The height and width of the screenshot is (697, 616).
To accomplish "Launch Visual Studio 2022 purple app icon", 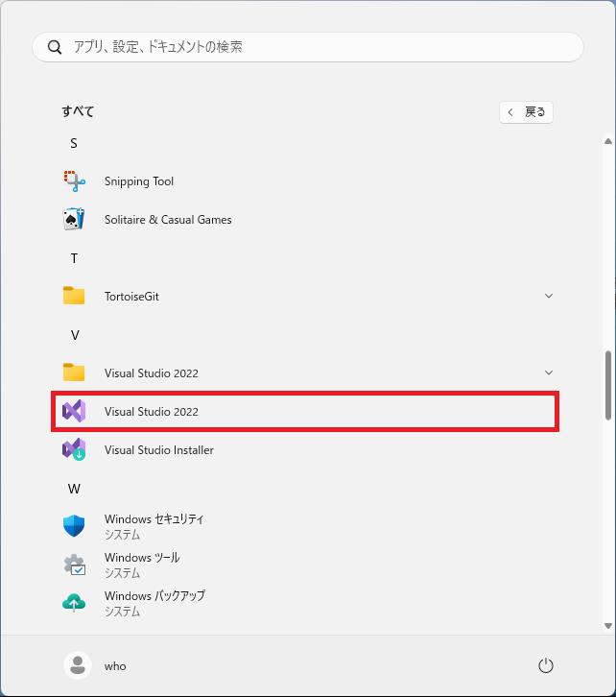I will (74, 411).
